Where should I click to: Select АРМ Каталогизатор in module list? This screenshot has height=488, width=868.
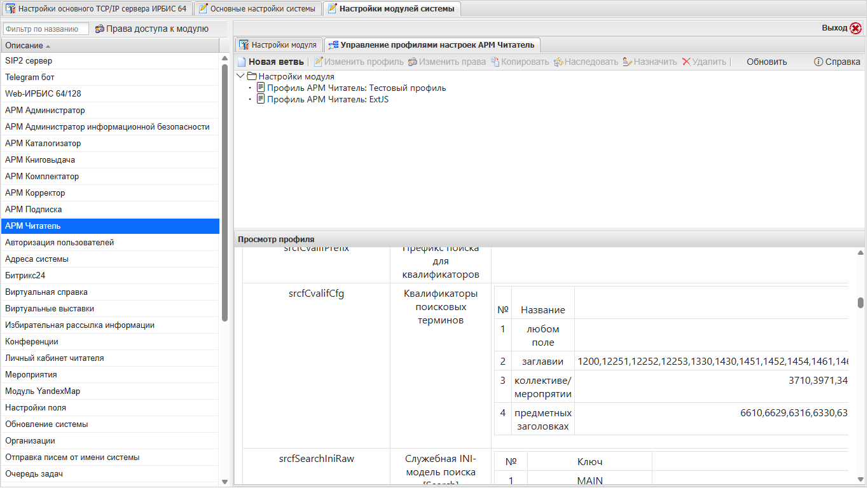[x=109, y=143]
